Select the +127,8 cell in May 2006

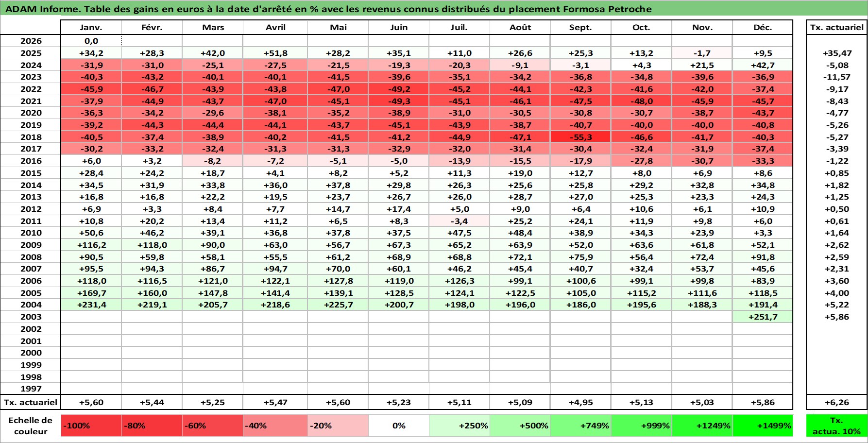coord(338,281)
